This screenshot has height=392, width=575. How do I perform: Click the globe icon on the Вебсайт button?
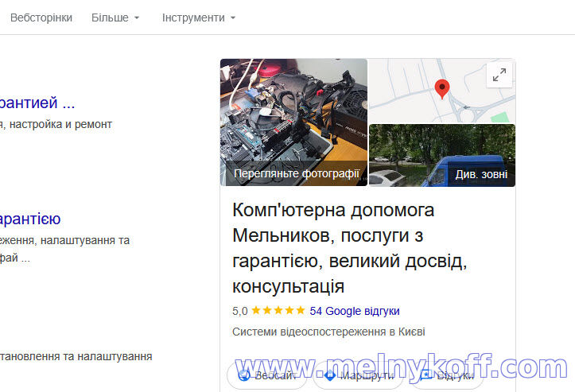[244, 375]
